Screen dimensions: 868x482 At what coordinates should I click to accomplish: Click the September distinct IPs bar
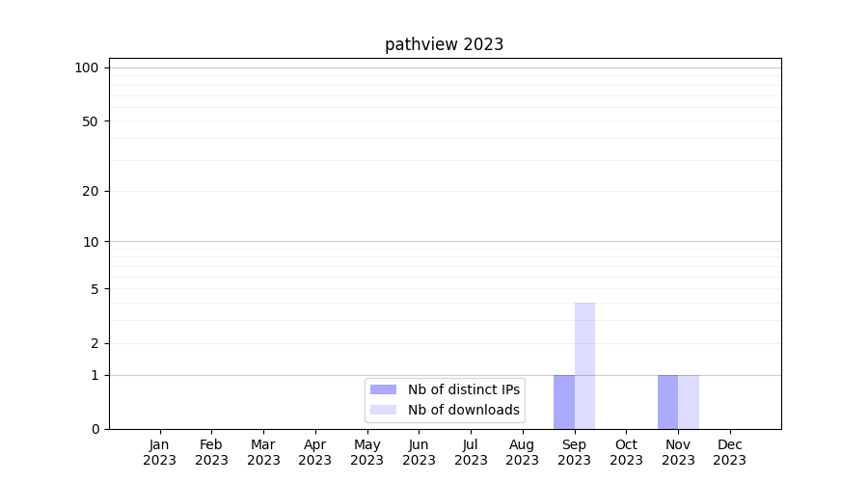point(564,402)
